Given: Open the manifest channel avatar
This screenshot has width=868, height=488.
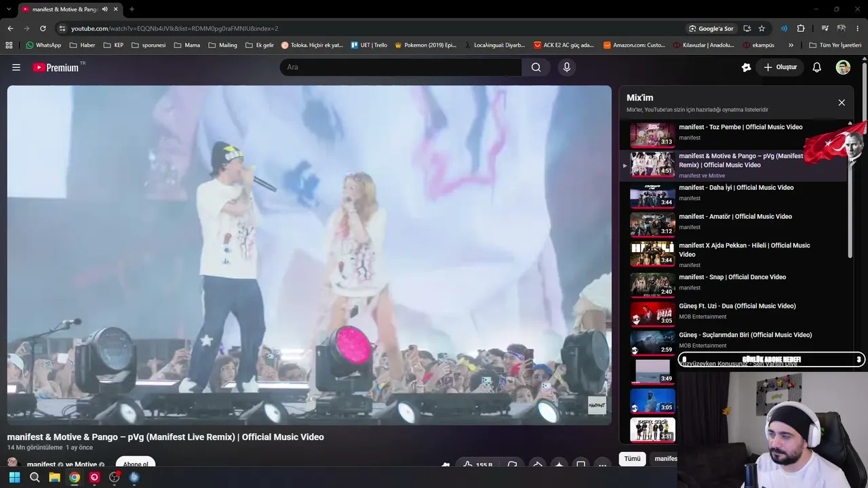Looking at the screenshot, I should (x=12, y=464).
